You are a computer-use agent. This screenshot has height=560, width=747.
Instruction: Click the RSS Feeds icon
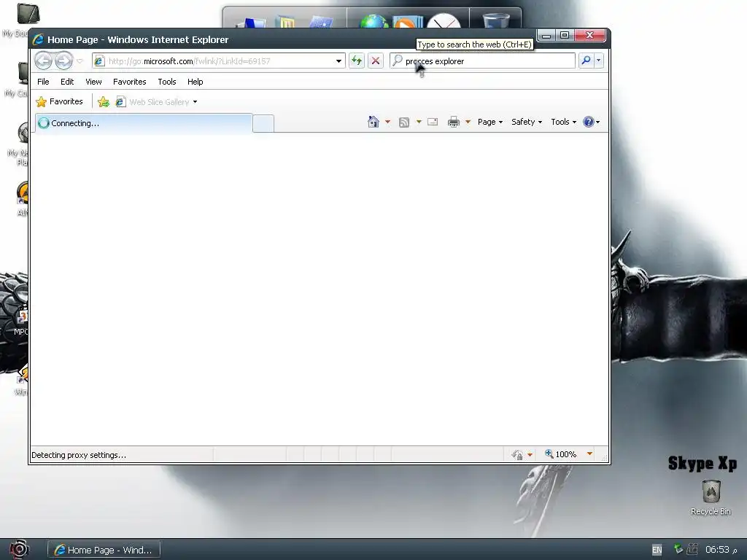coord(404,122)
